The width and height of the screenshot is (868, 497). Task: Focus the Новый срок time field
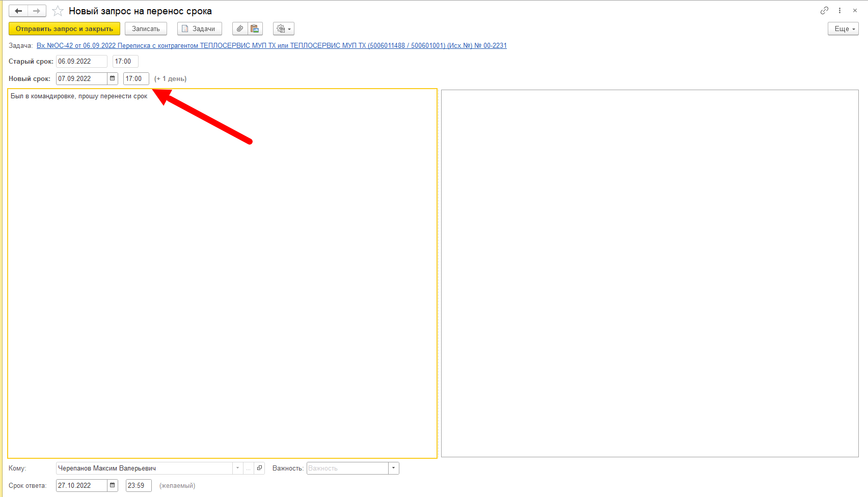[136, 78]
